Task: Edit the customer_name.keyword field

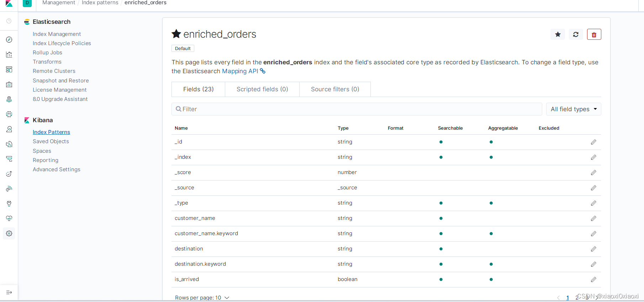Action: 593,234
